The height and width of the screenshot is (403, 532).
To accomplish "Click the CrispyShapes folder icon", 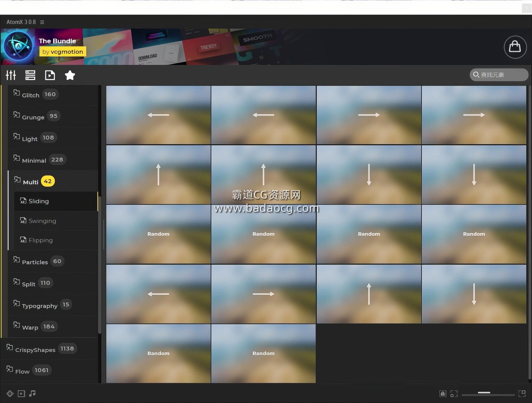I will pos(10,347).
